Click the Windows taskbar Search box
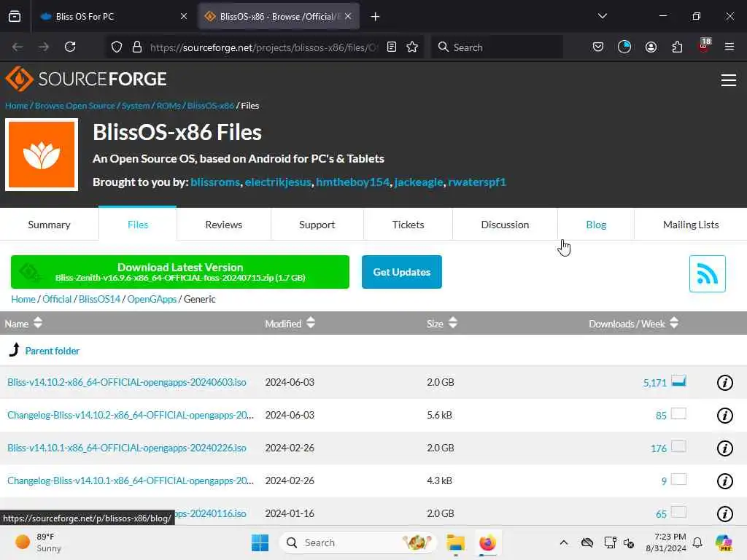 pyautogui.click(x=357, y=542)
